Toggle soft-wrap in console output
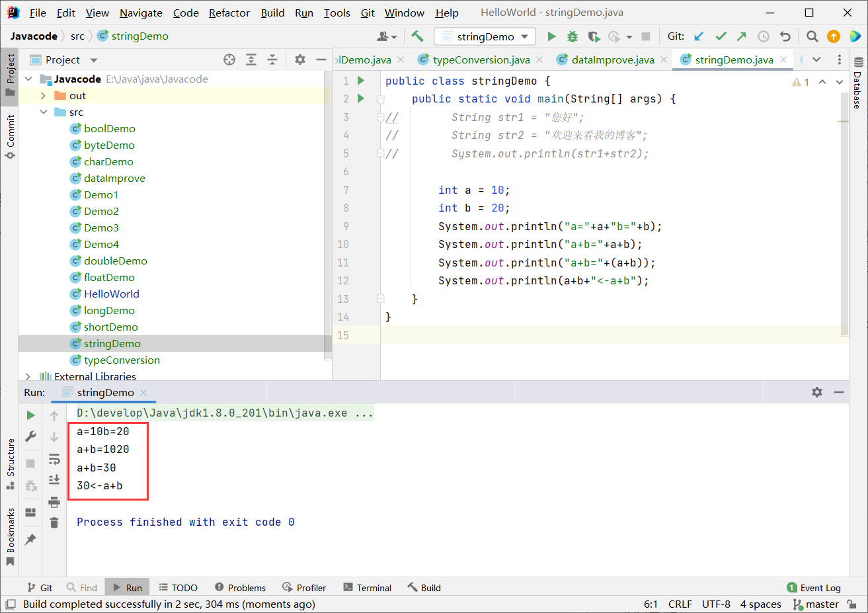 54,459
